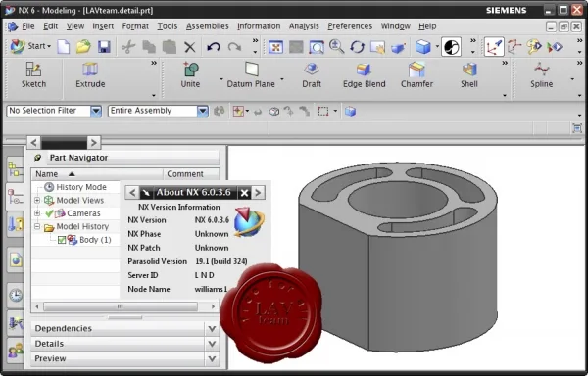The image size is (588, 376).
Task: Click the rectangle selection method icon
Action: pyautogui.click(x=322, y=112)
